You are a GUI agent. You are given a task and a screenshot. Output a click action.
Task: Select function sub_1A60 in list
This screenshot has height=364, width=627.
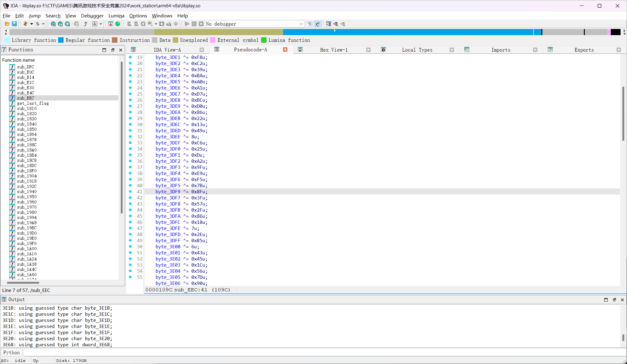point(27,275)
